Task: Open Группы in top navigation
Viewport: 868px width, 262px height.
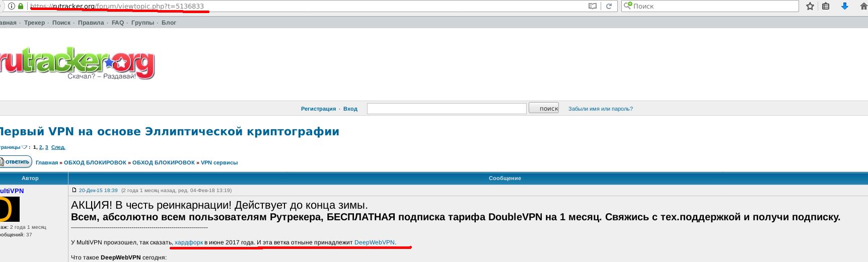Action: pos(142,23)
